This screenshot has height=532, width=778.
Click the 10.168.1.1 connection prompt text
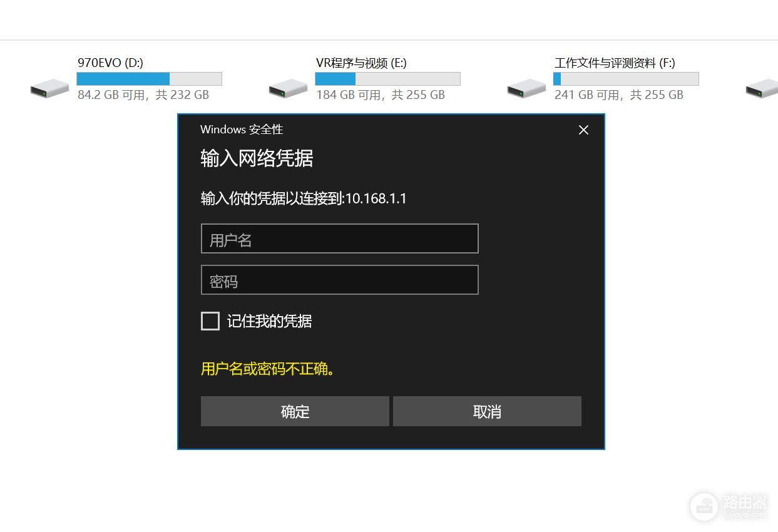[x=304, y=198]
